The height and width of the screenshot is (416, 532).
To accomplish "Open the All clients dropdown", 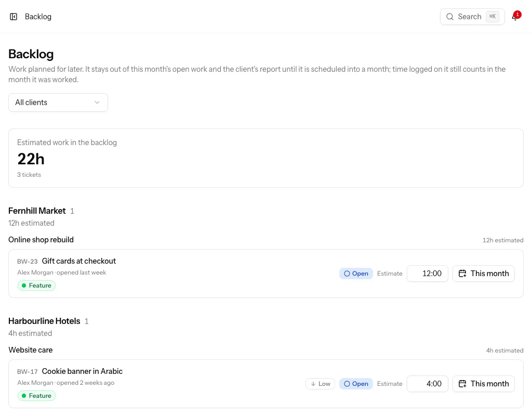I will [58, 102].
